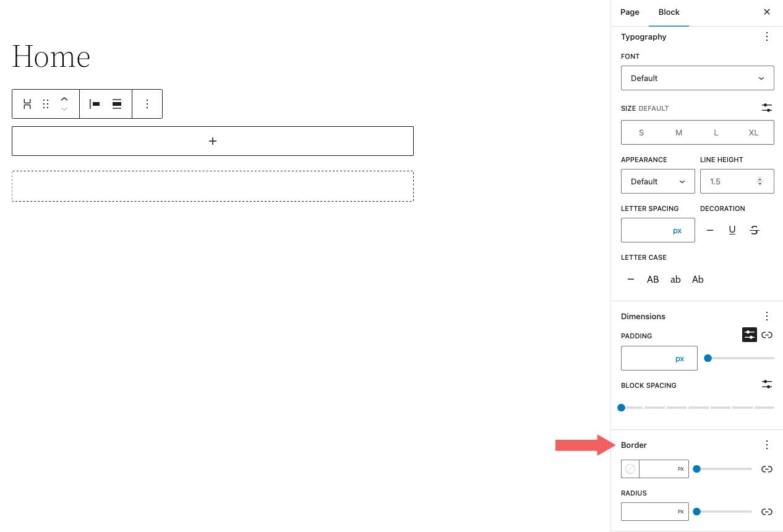Apply strikethrough text decoration
Image resolution: width=783 pixels, height=532 pixels.
754,230
